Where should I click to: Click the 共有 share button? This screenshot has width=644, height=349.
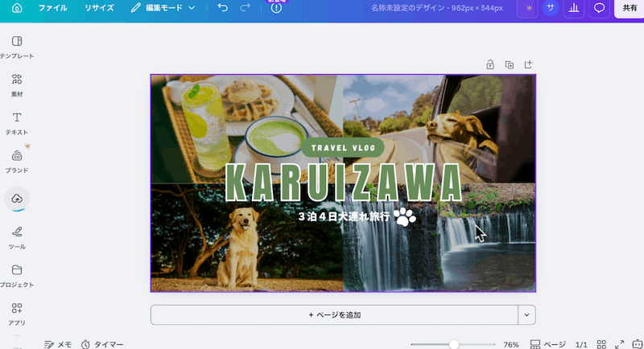point(630,8)
